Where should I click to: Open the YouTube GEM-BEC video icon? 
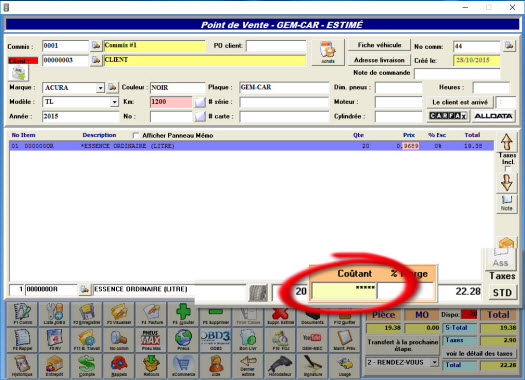(x=312, y=339)
